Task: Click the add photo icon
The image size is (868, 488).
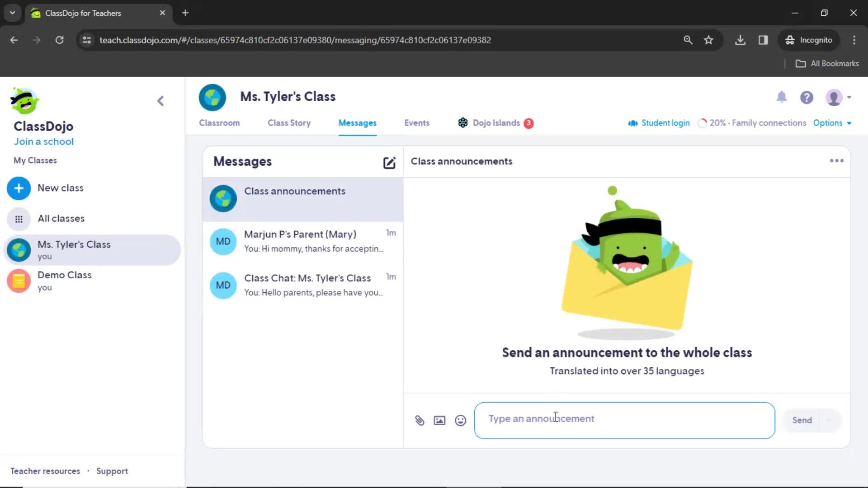Action: pyautogui.click(x=439, y=421)
